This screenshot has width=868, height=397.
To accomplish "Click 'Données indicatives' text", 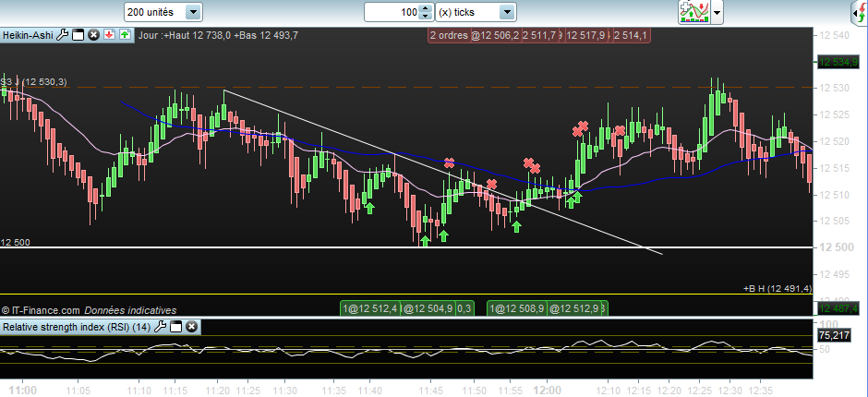I will (130, 310).
